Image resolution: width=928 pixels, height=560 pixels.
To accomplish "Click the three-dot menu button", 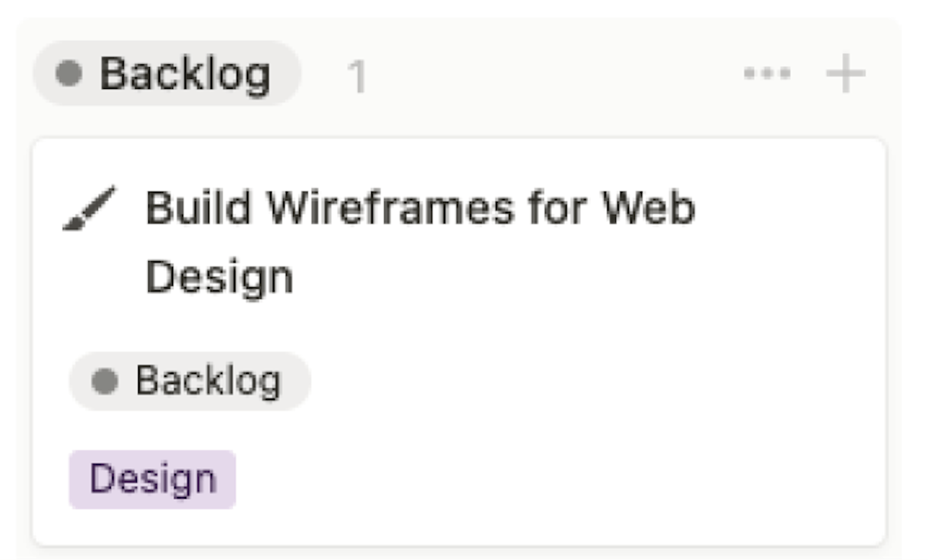I will pyautogui.click(x=769, y=73).
